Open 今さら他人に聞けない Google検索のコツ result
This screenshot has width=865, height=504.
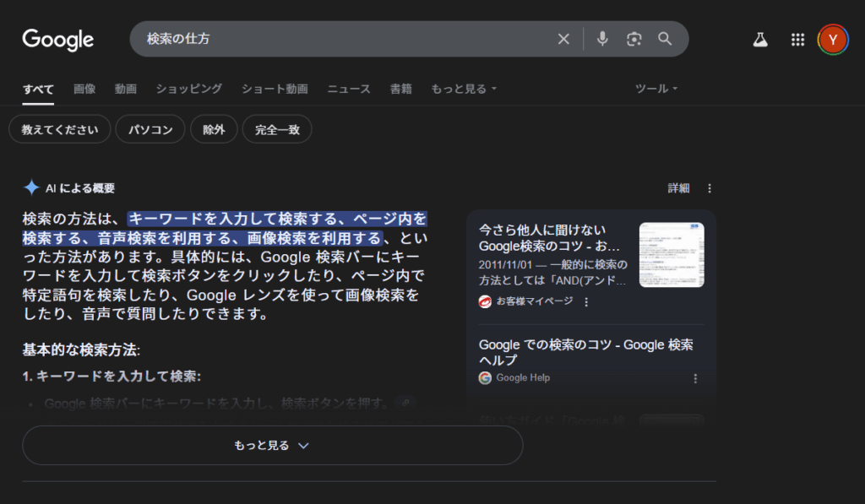point(549,238)
